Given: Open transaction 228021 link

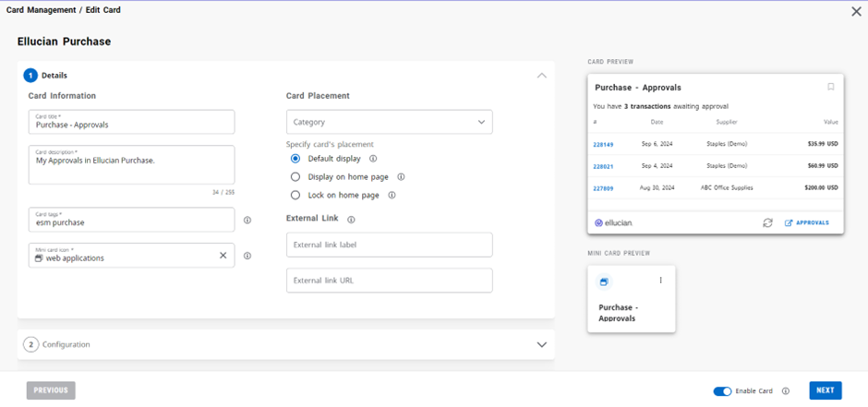Looking at the screenshot, I should pos(603,166).
